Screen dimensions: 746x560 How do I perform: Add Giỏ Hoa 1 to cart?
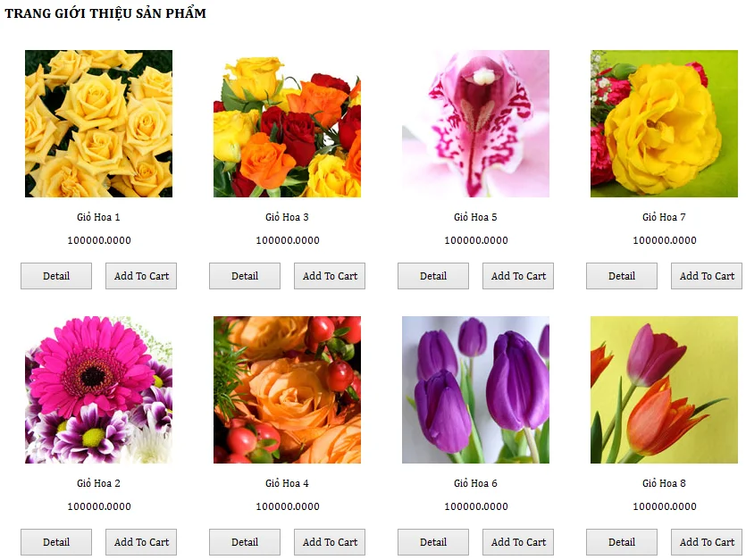click(x=141, y=276)
